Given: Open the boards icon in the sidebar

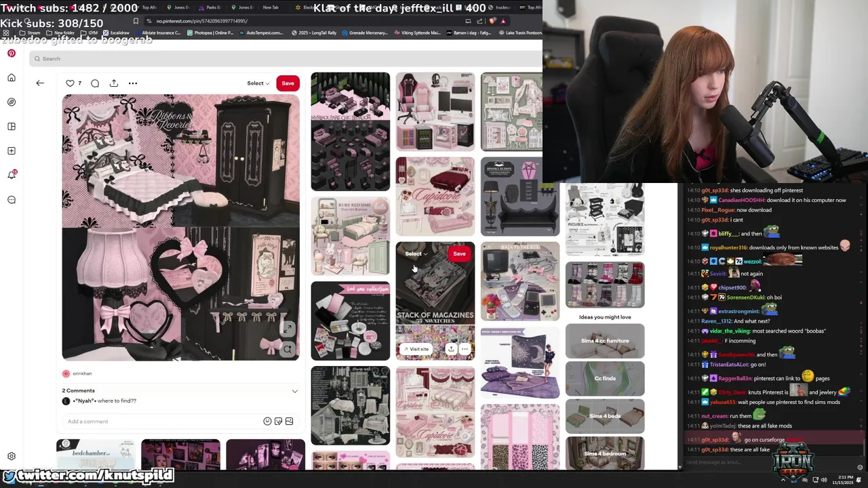Looking at the screenshot, I should tap(12, 127).
